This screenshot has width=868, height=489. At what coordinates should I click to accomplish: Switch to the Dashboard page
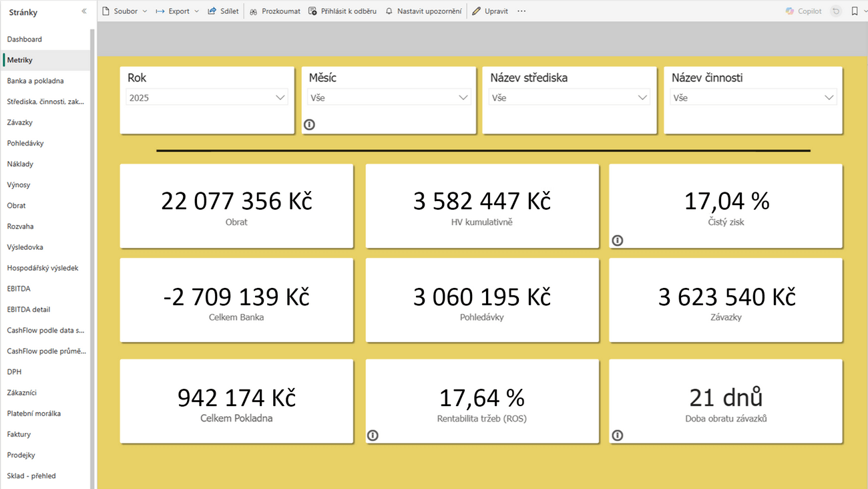tap(25, 39)
